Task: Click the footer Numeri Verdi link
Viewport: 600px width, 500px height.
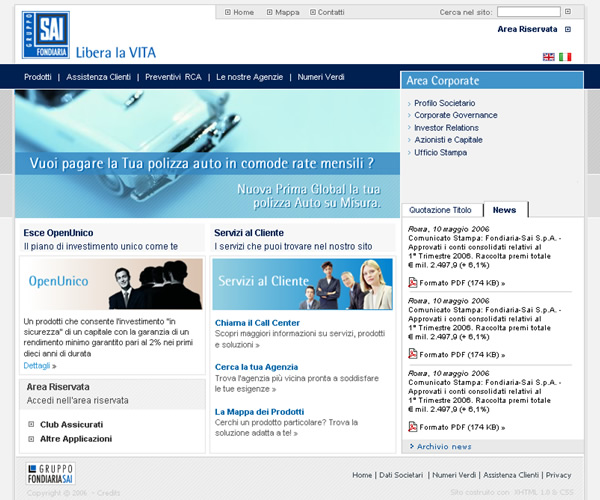Action: 454,475
